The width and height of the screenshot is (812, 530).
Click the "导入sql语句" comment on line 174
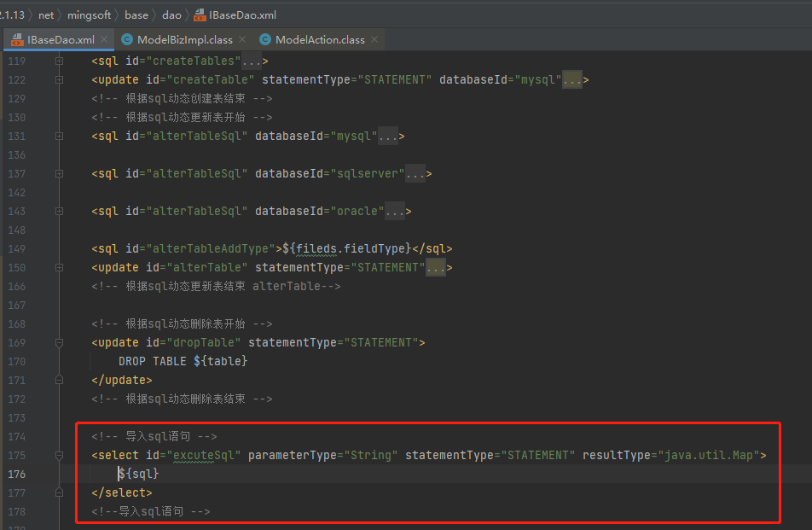pos(154,436)
